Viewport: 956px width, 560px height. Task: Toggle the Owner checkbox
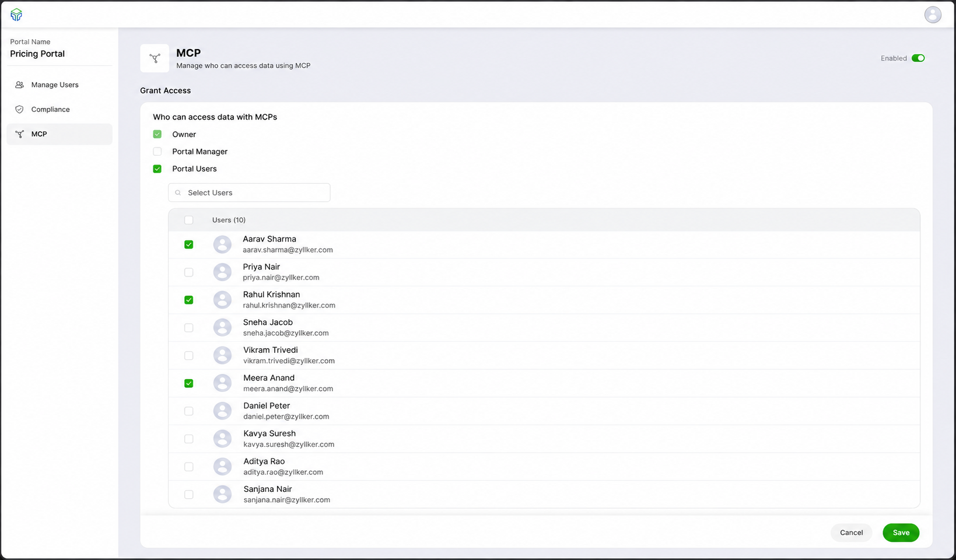[157, 134]
